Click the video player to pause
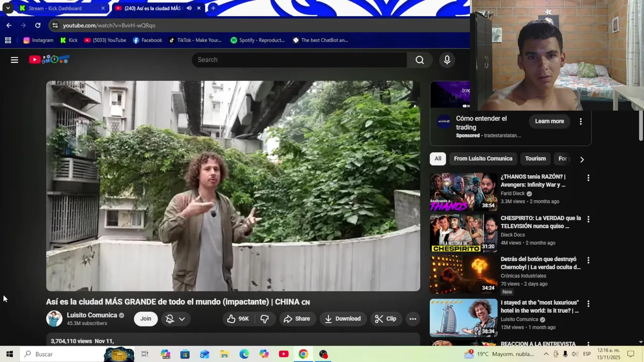 (x=233, y=186)
